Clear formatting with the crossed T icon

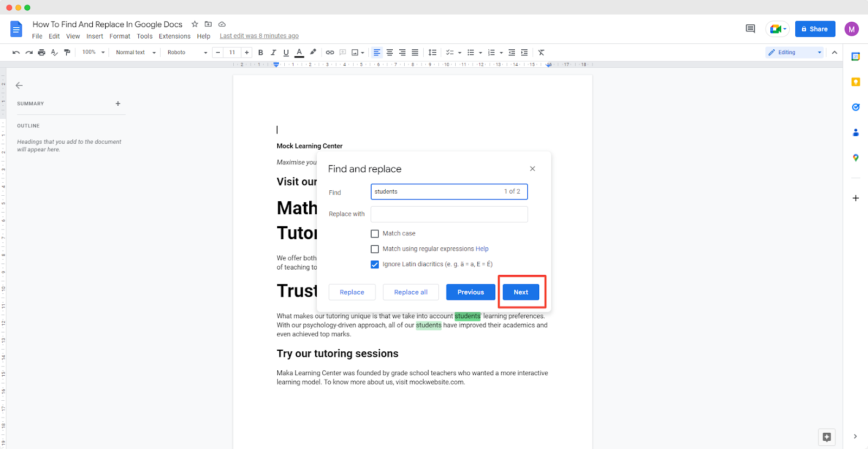tap(541, 53)
